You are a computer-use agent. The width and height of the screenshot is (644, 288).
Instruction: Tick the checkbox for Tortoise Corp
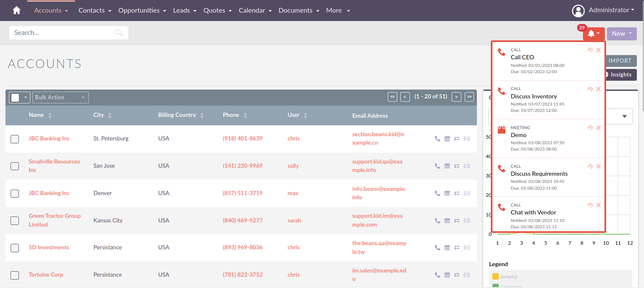click(x=15, y=275)
